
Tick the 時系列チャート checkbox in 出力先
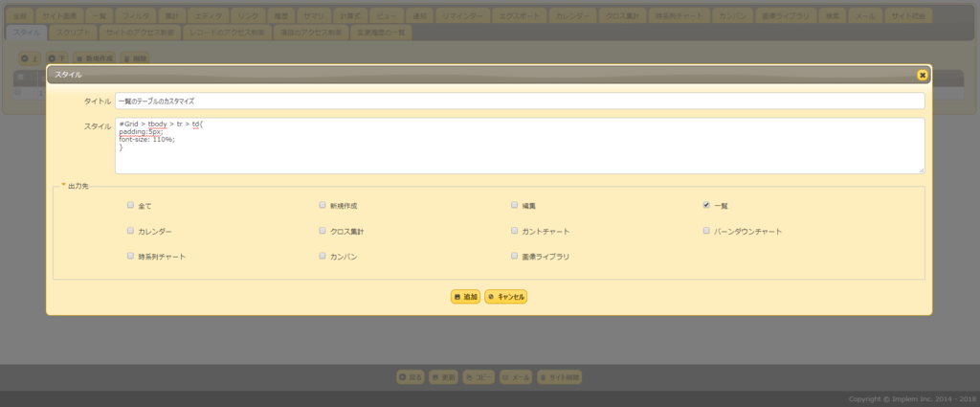tap(130, 256)
